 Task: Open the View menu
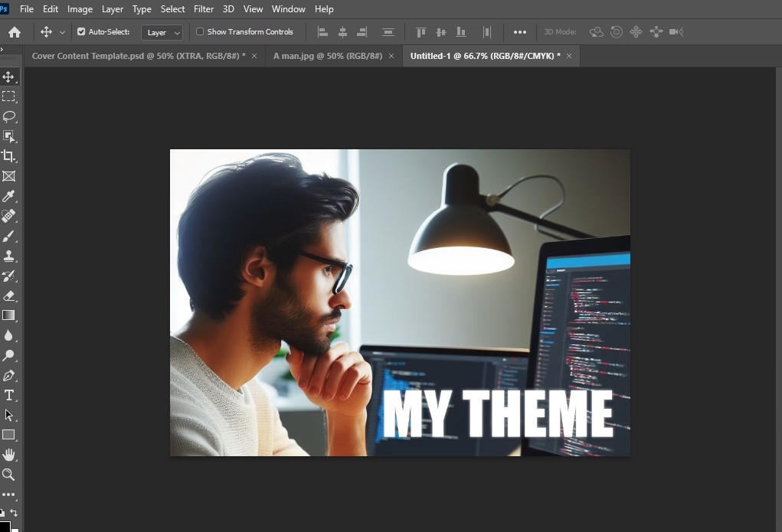tap(253, 9)
